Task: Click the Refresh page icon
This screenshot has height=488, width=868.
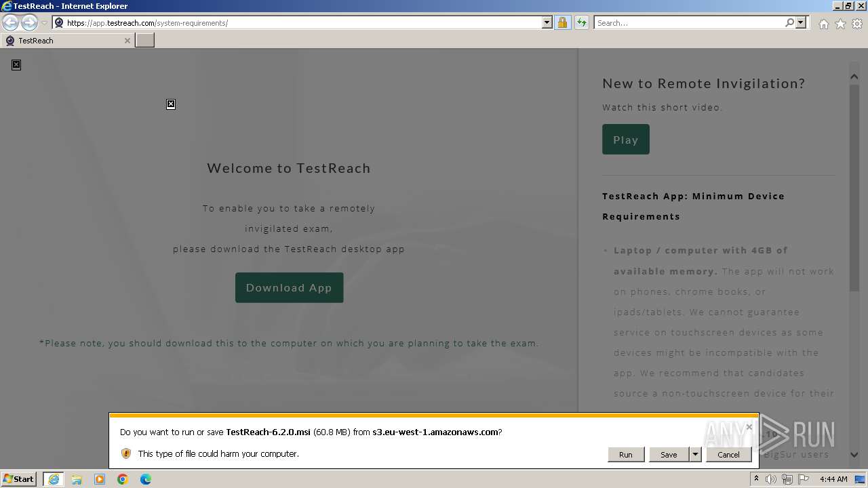Action: pyautogui.click(x=582, y=22)
